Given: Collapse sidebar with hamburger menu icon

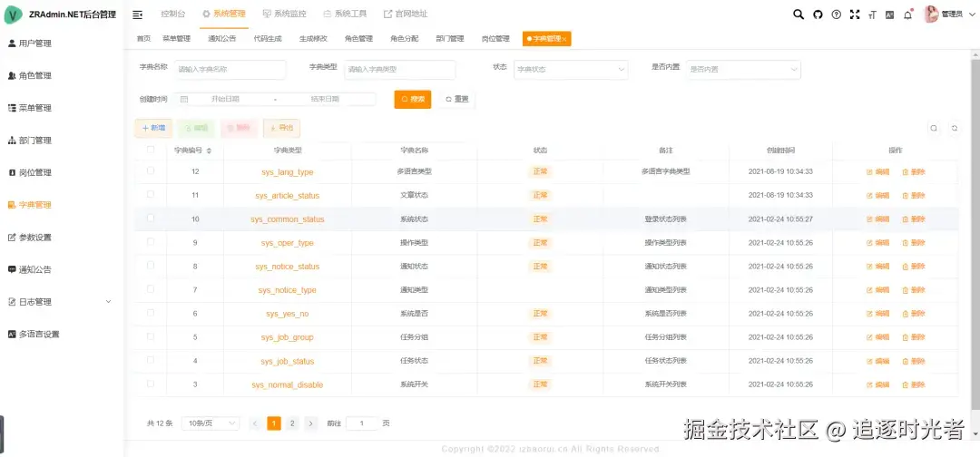Looking at the screenshot, I should [x=138, y=15].
